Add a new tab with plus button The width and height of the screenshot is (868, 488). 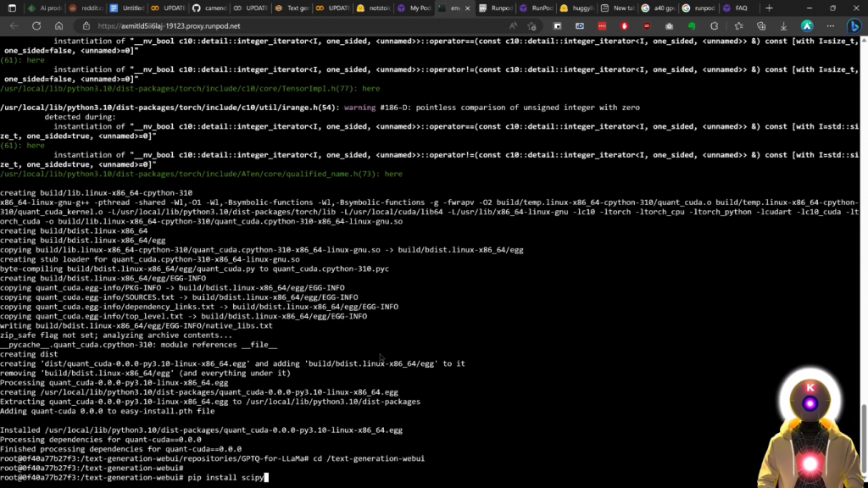pyautogui.click(x=769, y=8)
